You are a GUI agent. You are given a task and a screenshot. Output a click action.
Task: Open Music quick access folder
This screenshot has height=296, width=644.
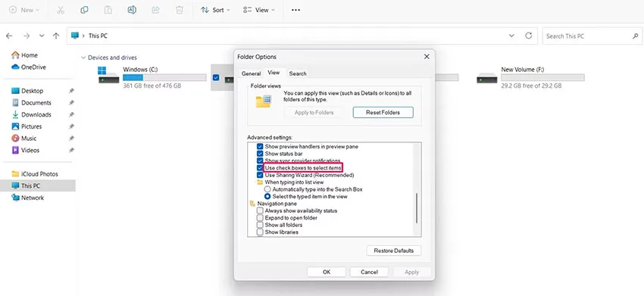coord(24,139)
